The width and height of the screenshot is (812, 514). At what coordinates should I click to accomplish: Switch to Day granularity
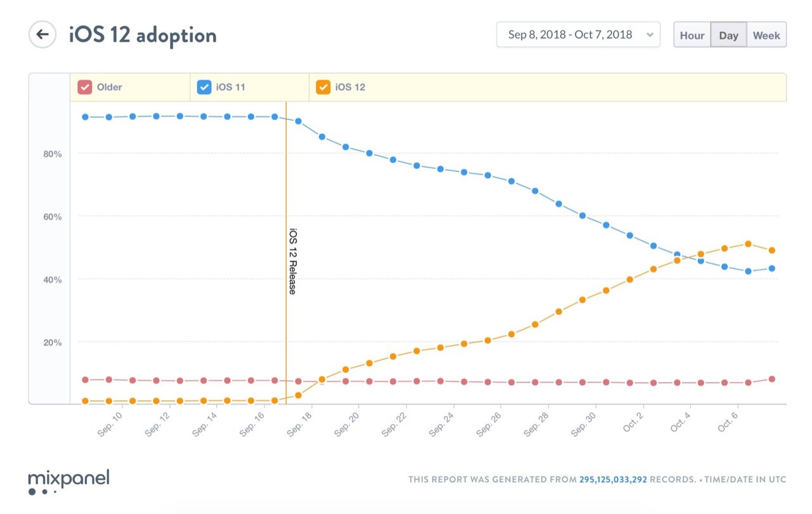tap(728, 35)
